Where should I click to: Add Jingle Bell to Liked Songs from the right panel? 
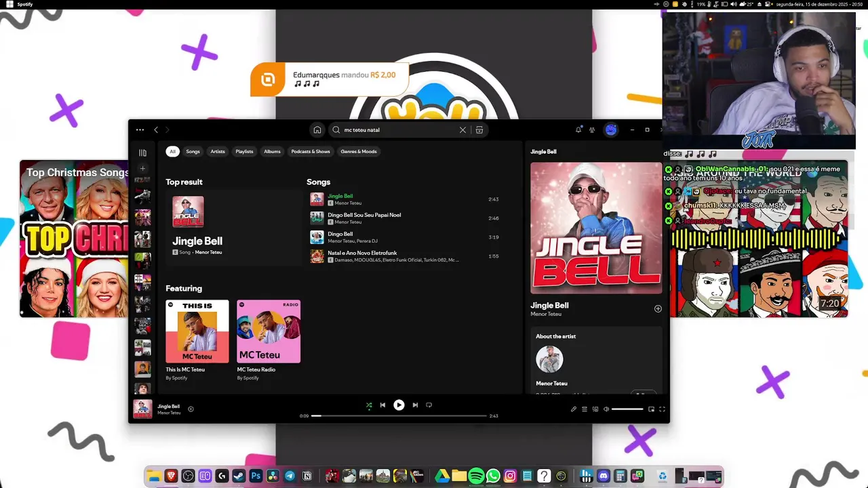pyautogui.click(x=658, y=308)
